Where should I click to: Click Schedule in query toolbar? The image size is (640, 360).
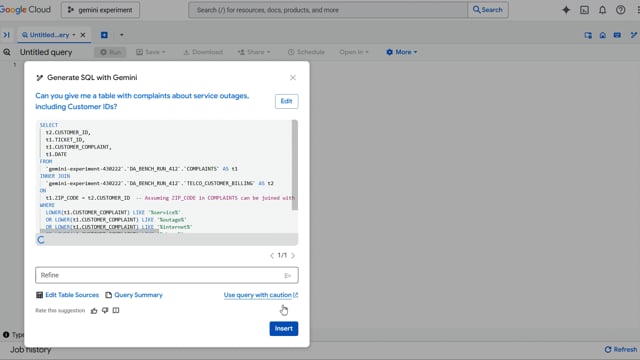306,52
